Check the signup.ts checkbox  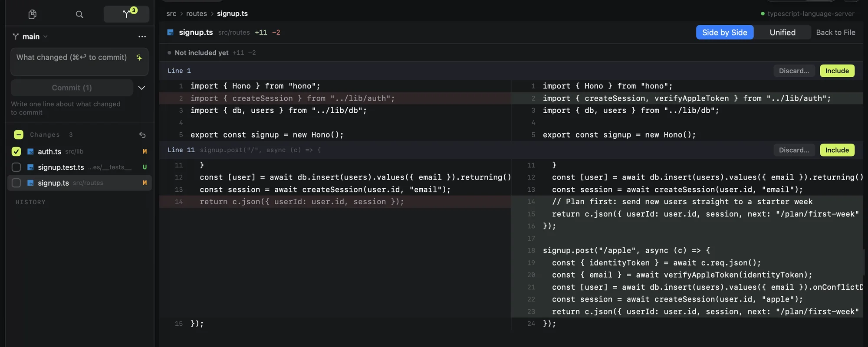16,183
